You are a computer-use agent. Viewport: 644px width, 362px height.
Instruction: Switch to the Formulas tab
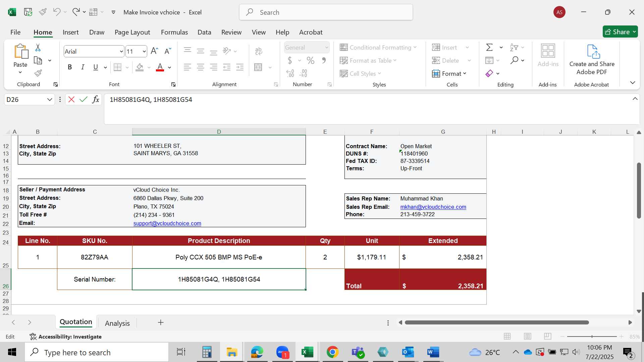pos(174,32)
